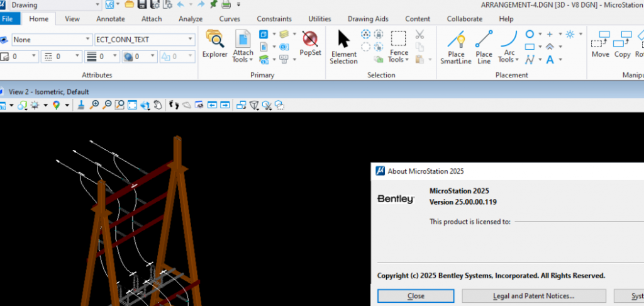
Task: Click the Update View brush icon
Action: coord(81,105)
